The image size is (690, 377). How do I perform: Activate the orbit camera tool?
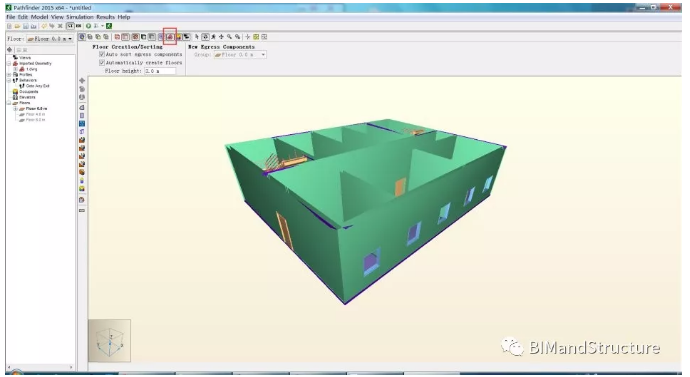coord(205,37)
